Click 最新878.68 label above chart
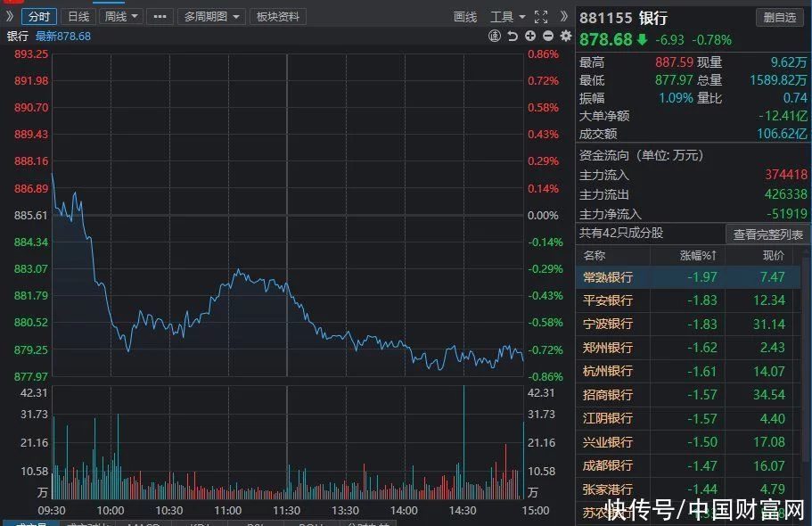 click(x=62, y=37)
